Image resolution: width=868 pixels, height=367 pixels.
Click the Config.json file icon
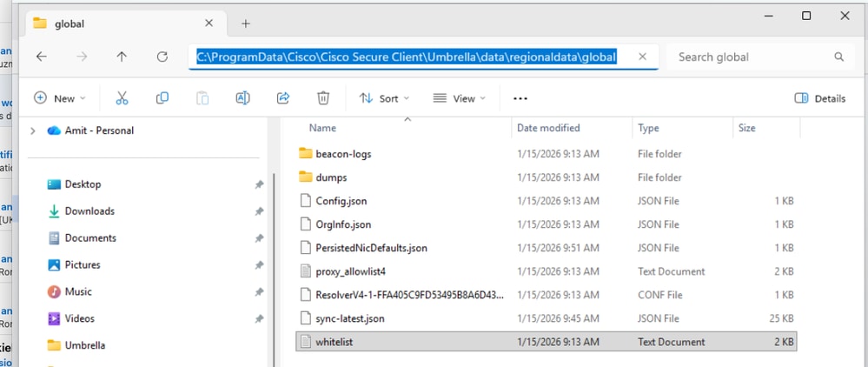point(306,201)
